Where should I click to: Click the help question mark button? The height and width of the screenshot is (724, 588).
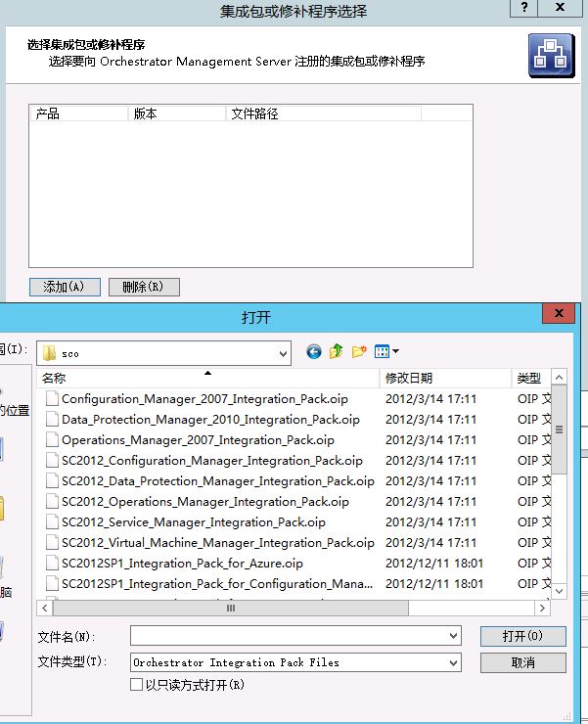[x=523, y=8]
